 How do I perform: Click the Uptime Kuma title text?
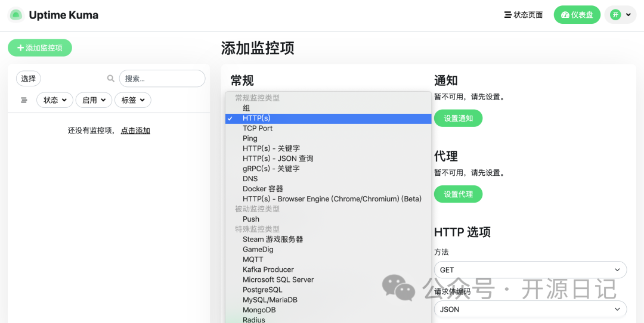pos(64,15)
